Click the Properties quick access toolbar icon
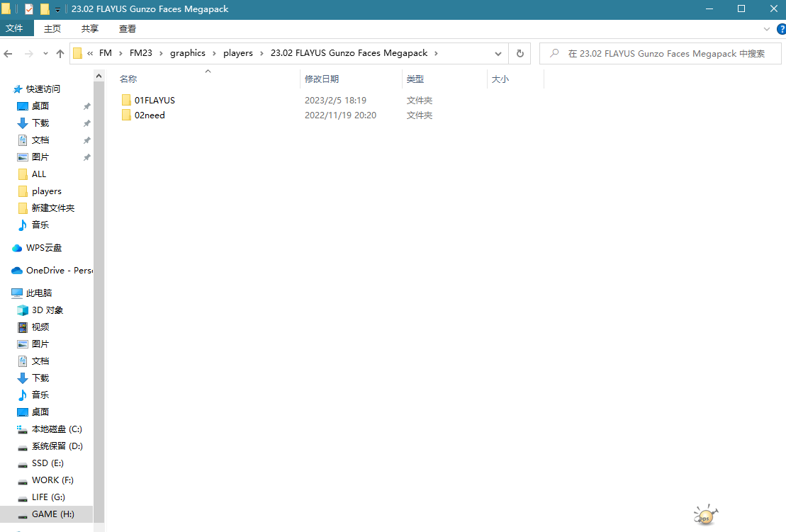 pyautogui.click(x=29, y=9)
